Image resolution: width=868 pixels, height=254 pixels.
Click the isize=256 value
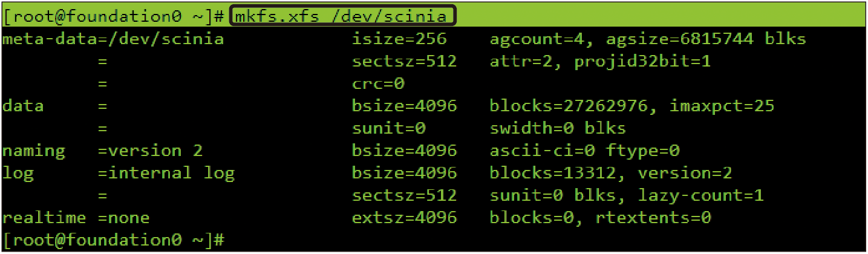pyautogui.click(x=399, y=39)
